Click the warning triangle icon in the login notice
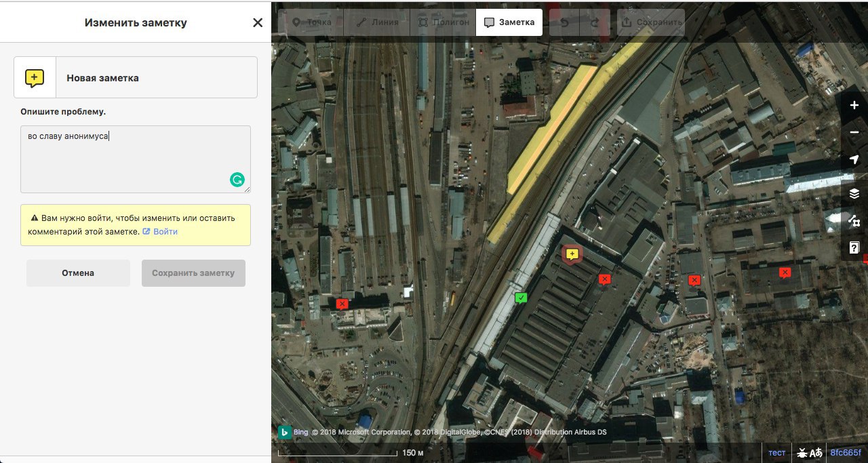The height and width of the screenshot is (463, 868). click(34, 218)
